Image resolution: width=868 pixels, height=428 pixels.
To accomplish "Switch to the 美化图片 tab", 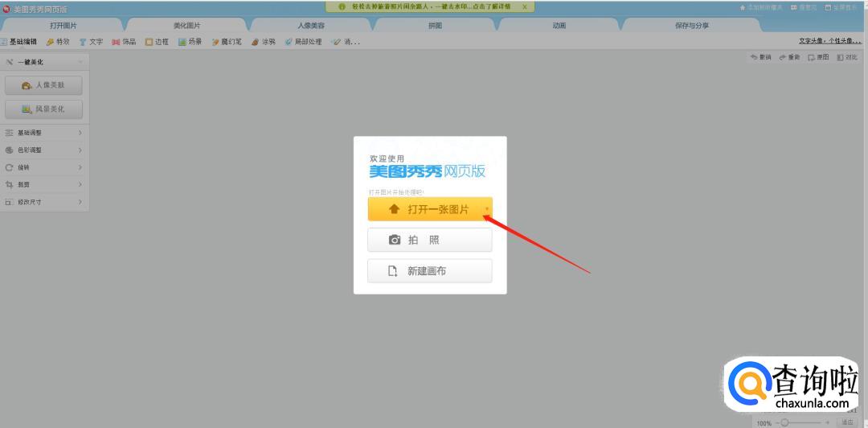I will pyautogui.click(x=187, y=26).
